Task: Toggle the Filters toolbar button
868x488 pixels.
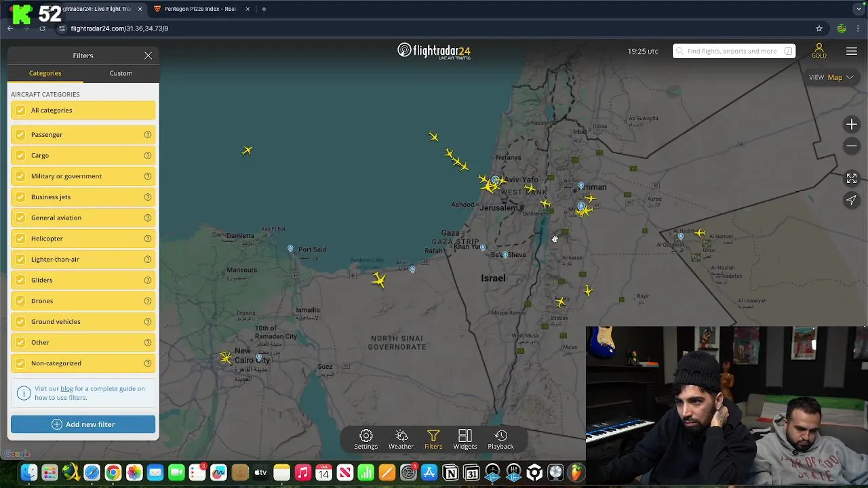Action: [433, 439]
